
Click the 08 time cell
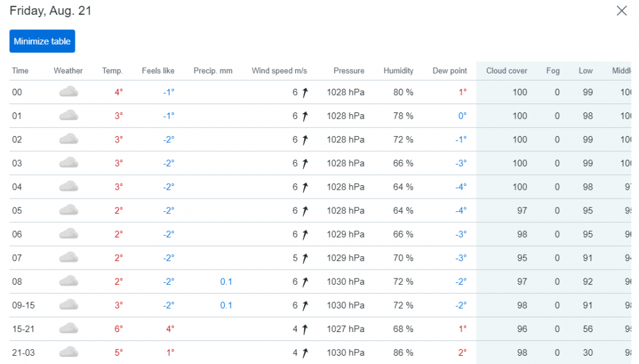coord(17,282)
